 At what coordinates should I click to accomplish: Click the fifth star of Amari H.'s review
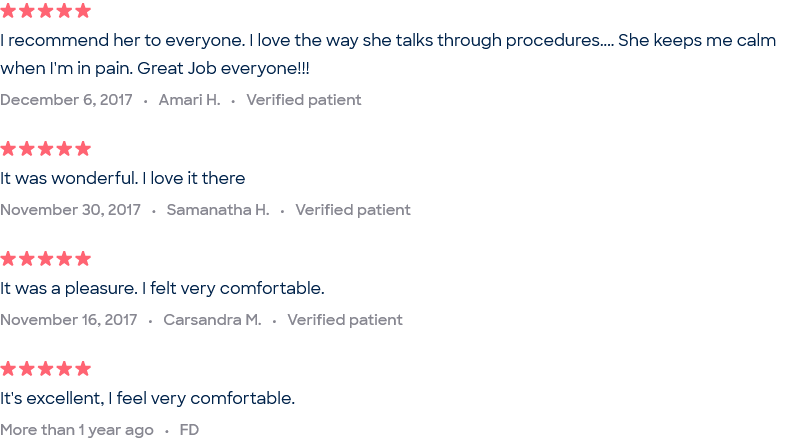(x=83, y=11)
